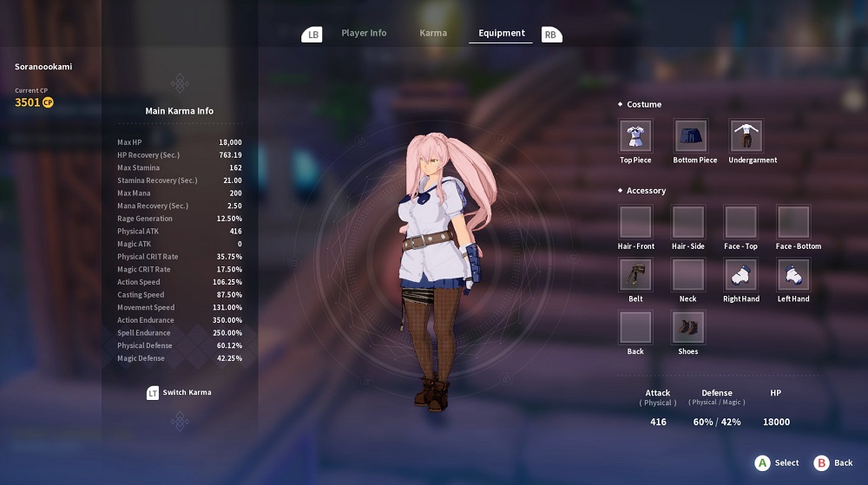Viewport: 868px width, 485px height.
Task: Open the empty Neck accessory slot
Action: pyautogui.click(x=688, y=274)
